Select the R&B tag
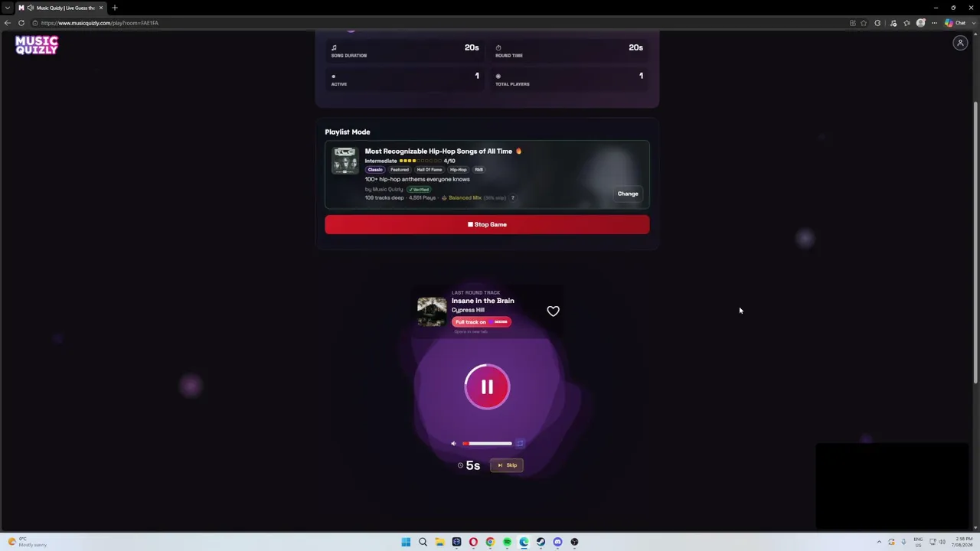 tap(479, 170)
